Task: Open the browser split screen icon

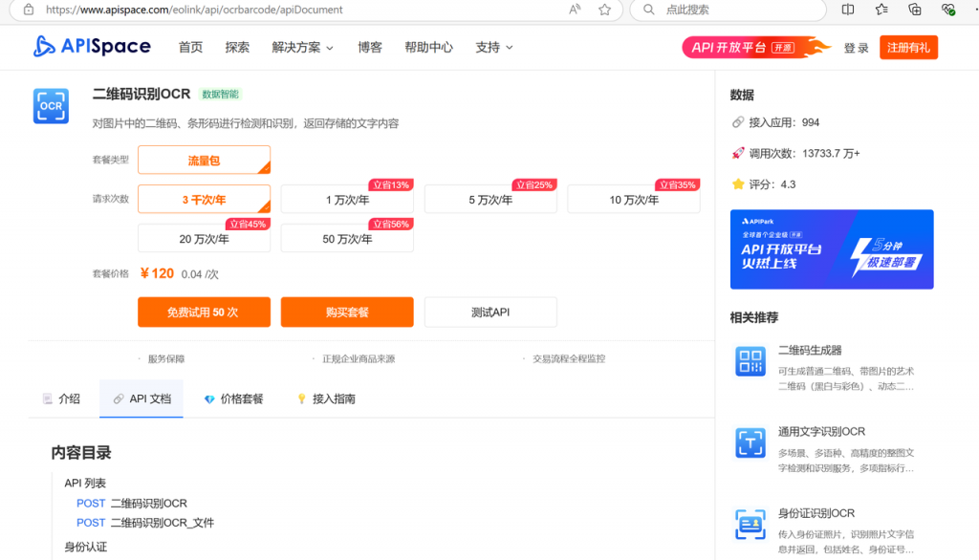Action: point(848,10)
